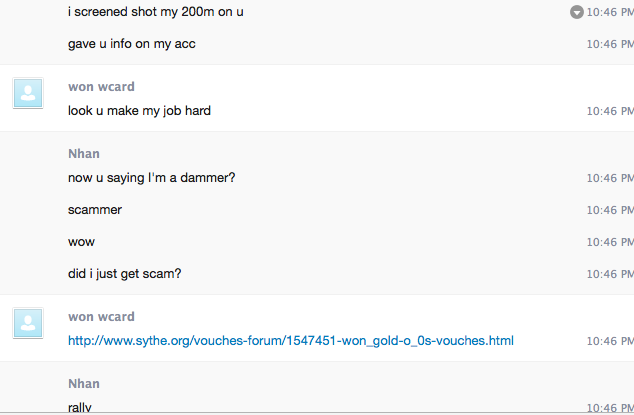
Task: Click timestamp beside the 'scammer' message
Action: tap(609, 210)
